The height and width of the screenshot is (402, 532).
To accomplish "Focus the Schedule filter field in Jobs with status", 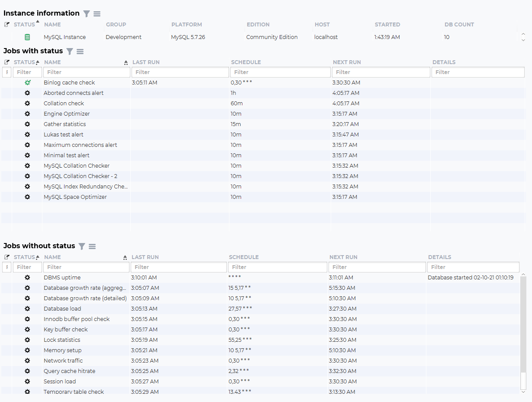I will point(280,72).
